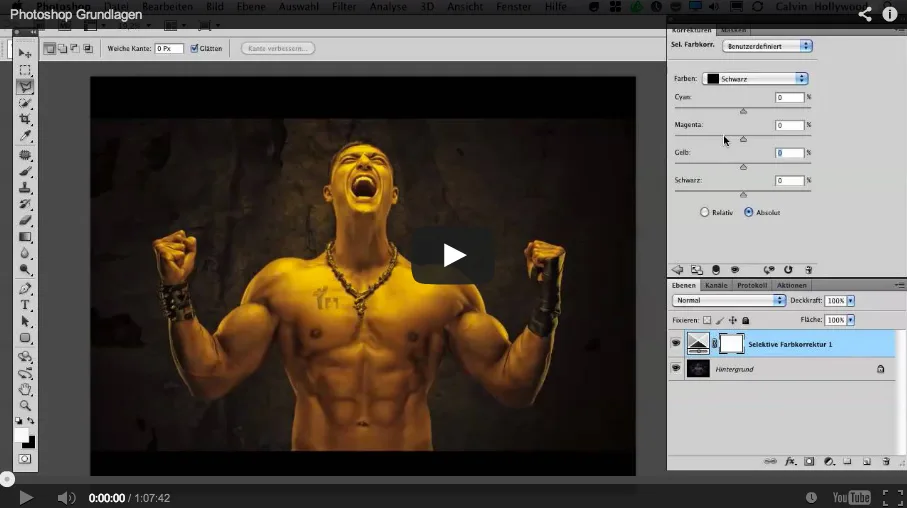Open the Ebene menu

251,7
